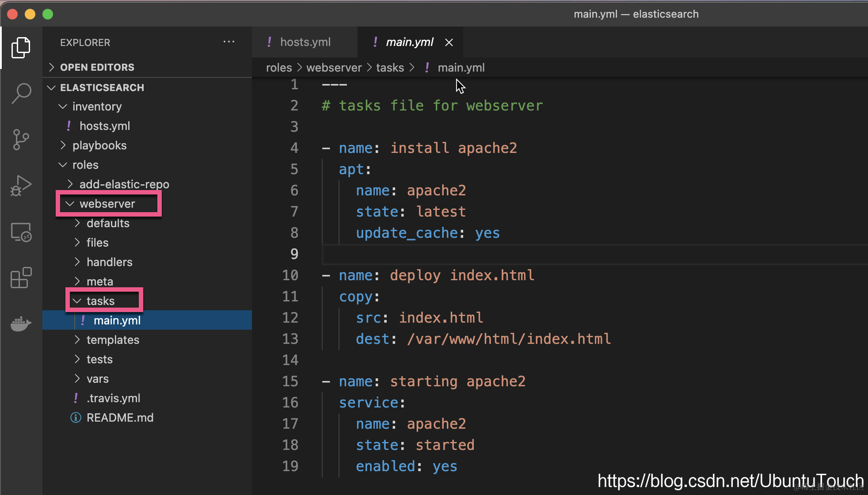Open the Search view icon

click(21, 94)
